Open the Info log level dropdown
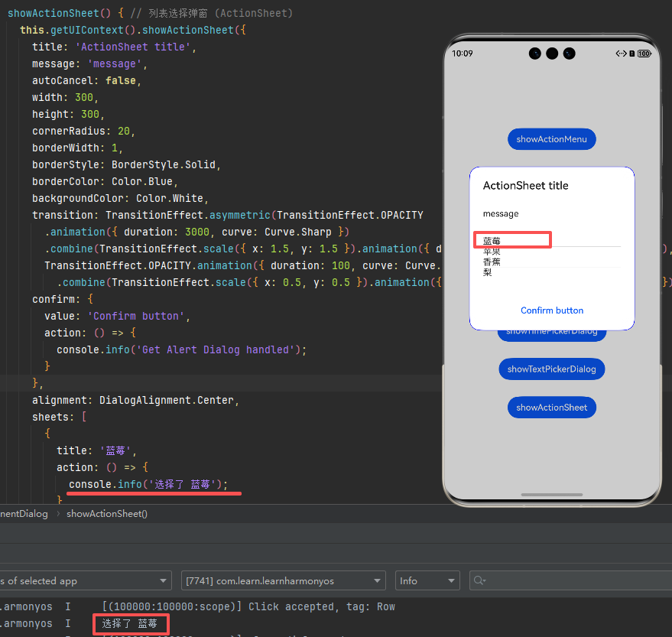The image size is (672, 637). click(427, 581)
